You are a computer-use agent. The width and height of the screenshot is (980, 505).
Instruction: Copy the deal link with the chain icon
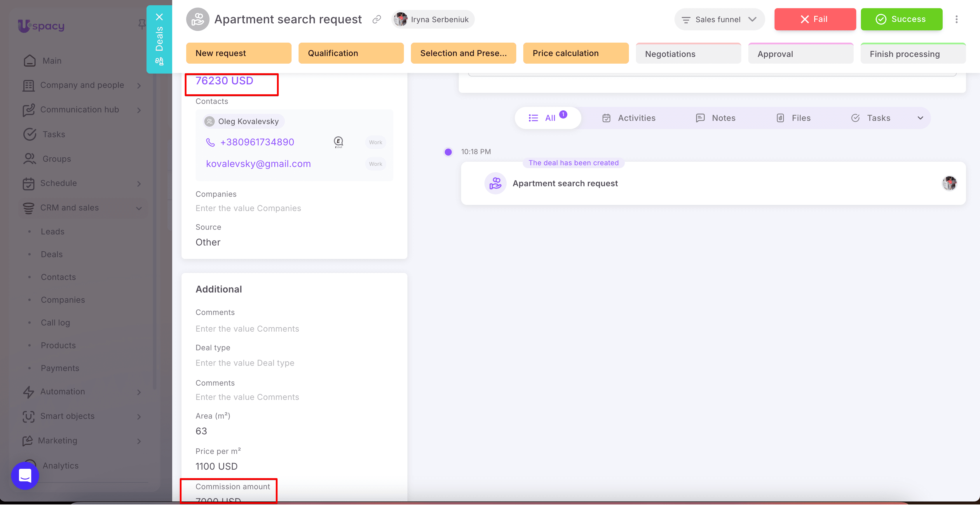click(x=377, y=19)
